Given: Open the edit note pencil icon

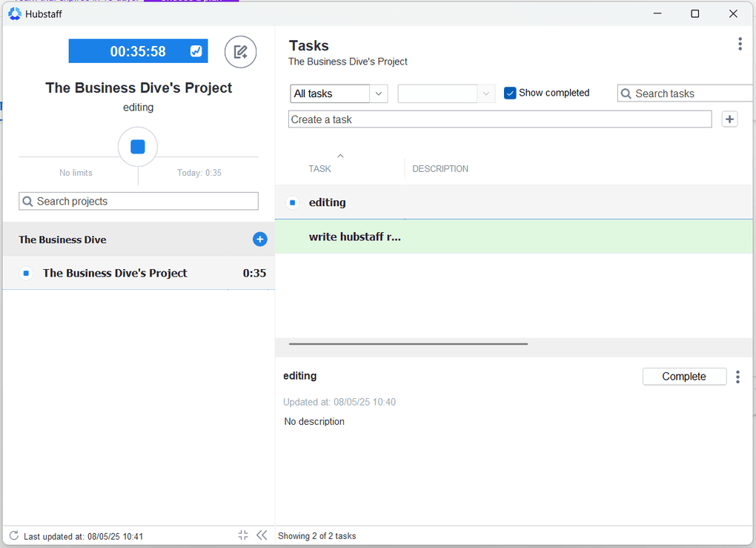Looking at the screenshot, I should (240, 51).
